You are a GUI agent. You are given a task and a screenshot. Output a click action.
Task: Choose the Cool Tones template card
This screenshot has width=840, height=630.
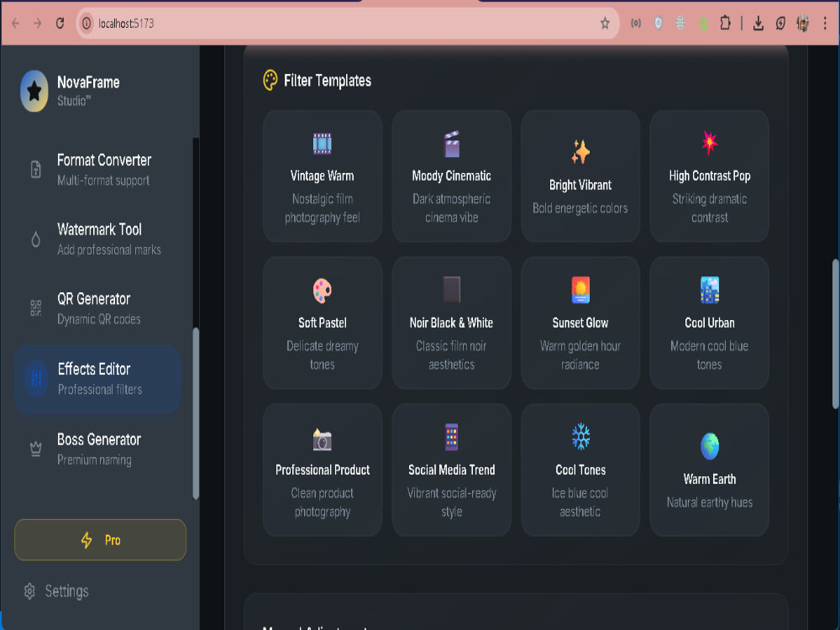580,470
